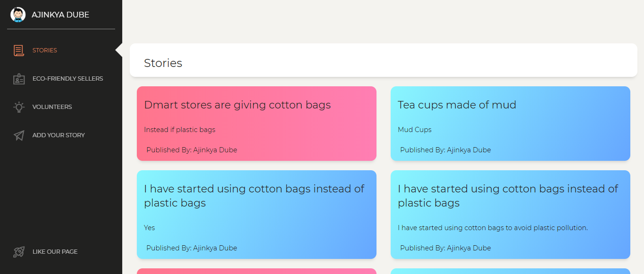Screen dimensions: 644x274
Task: Click the Like Our Page rocket icon
Action: tap(19, 252)
